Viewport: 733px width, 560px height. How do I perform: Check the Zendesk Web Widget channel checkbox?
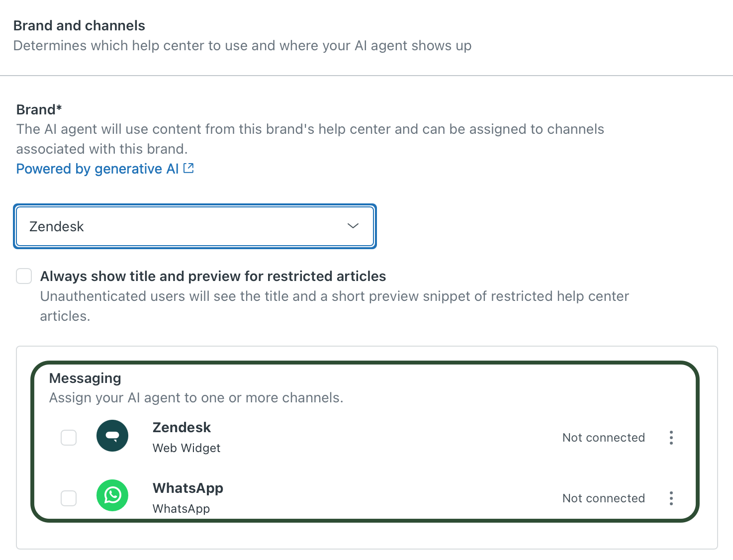click(x=69, y=437)
